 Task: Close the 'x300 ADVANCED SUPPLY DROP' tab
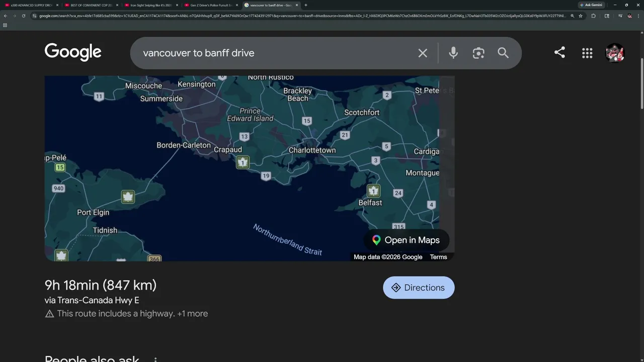click(x=57, y=5)
